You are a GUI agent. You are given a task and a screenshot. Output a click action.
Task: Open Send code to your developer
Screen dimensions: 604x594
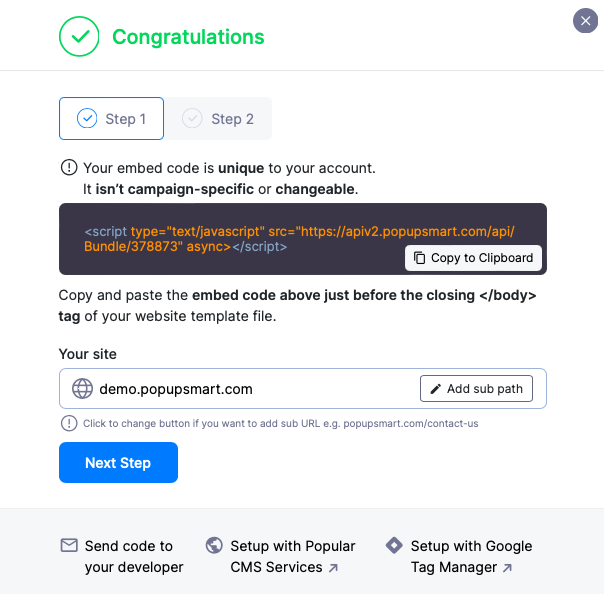coord(134,557)
